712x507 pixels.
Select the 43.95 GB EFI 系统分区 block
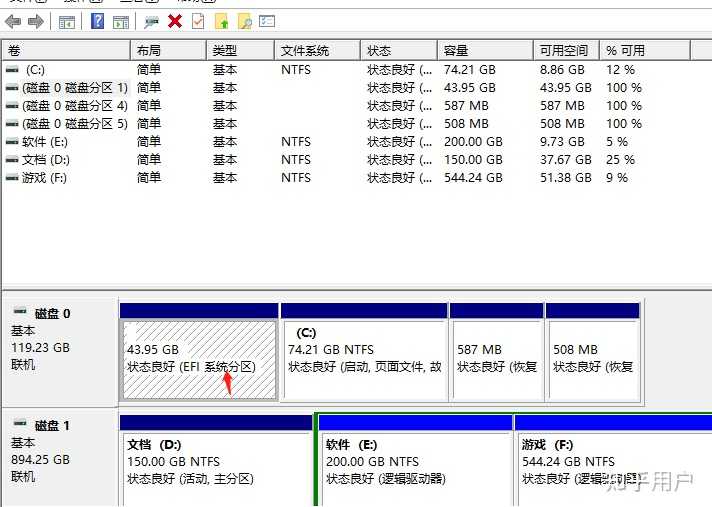[x=199, y=352]
